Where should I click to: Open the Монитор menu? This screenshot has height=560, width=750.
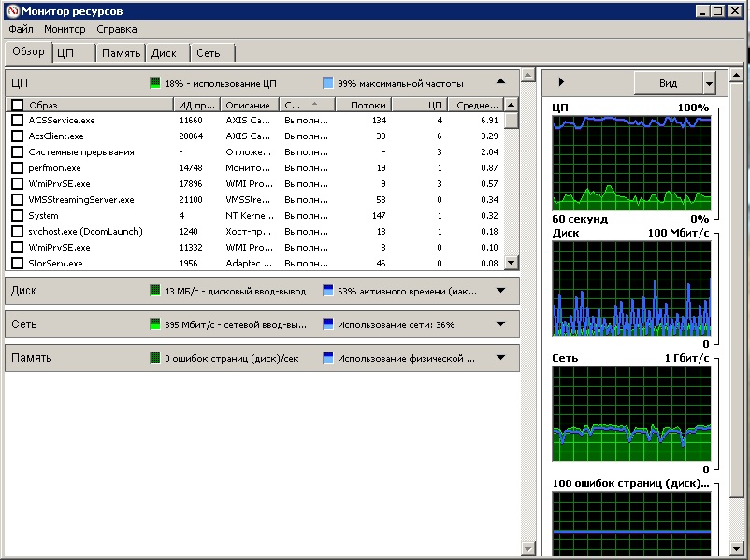coord(65,29)
